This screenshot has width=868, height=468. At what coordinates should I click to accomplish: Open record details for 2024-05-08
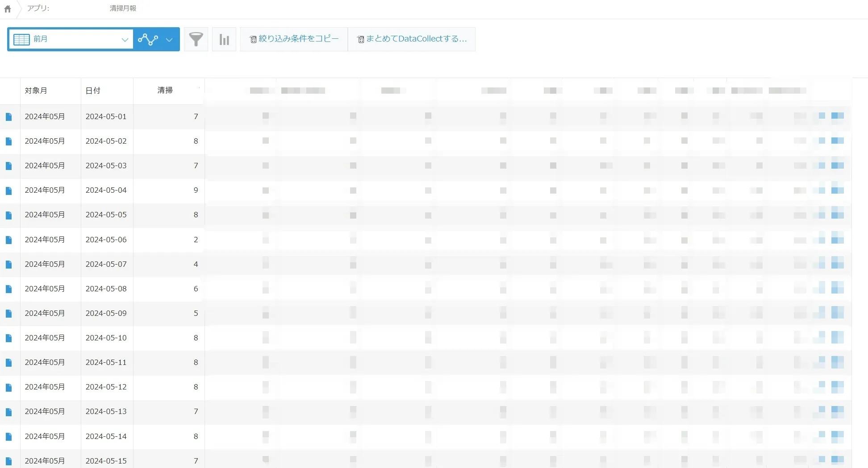click(x=8, y=289)
